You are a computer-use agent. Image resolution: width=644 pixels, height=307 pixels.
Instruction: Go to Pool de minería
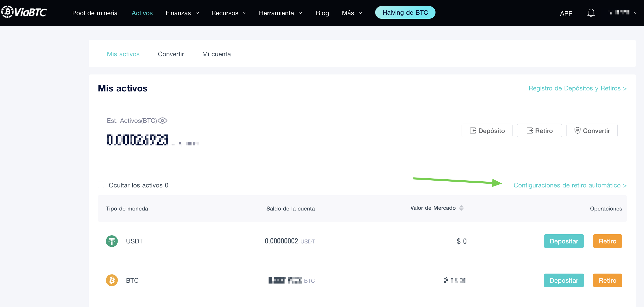[95, 13]
